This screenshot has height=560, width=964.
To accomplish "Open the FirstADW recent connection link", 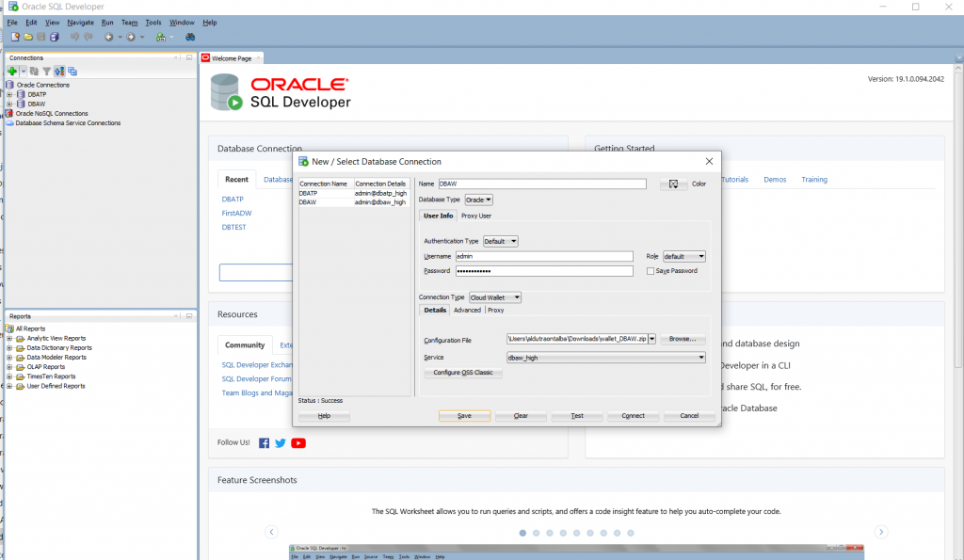I will tap(236, 214).
